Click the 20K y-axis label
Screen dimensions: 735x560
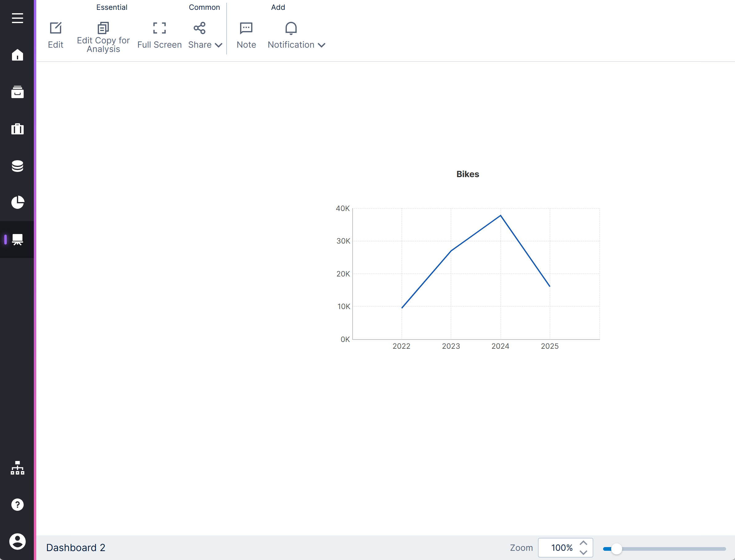coord(343,274)
